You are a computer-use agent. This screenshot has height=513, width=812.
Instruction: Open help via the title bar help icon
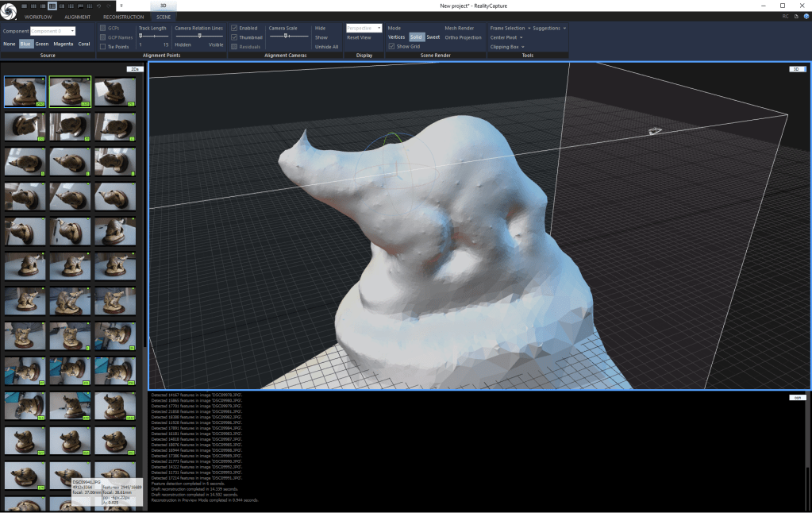click(806, 16)
